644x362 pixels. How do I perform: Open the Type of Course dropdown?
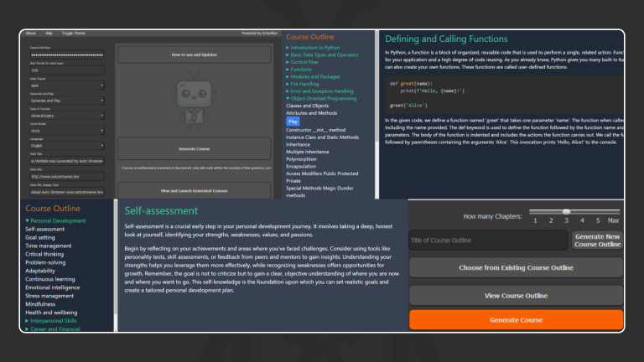(66, 116)
